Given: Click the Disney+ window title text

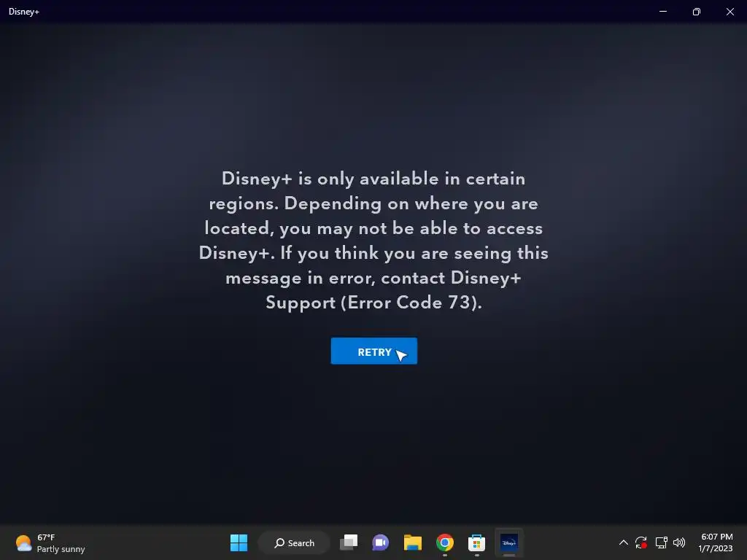Looking at the screenshot, I should pos(24,12).
